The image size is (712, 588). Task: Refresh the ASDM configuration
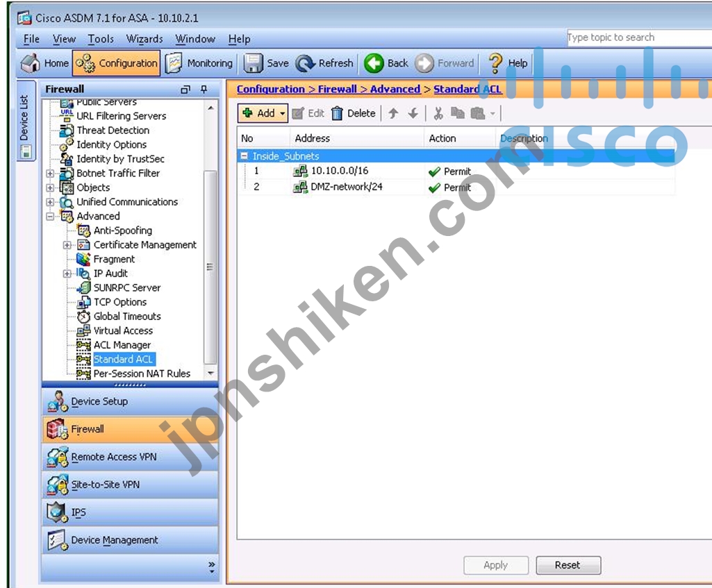pos(324,63)
